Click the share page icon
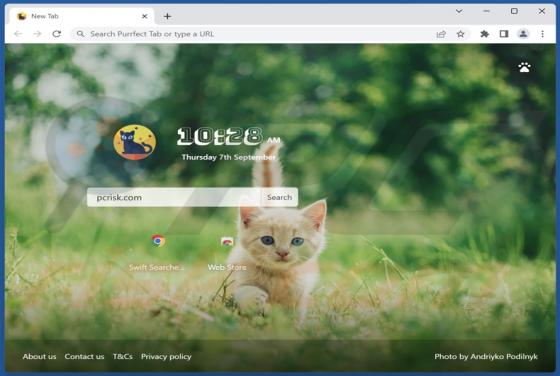This screenshot has height=376, width=560. click(441, 34)
